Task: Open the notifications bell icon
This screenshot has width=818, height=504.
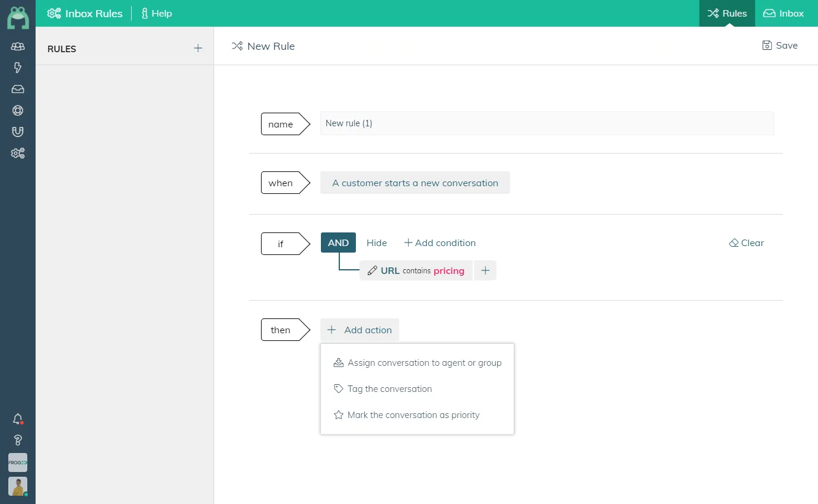Action: 18,419
